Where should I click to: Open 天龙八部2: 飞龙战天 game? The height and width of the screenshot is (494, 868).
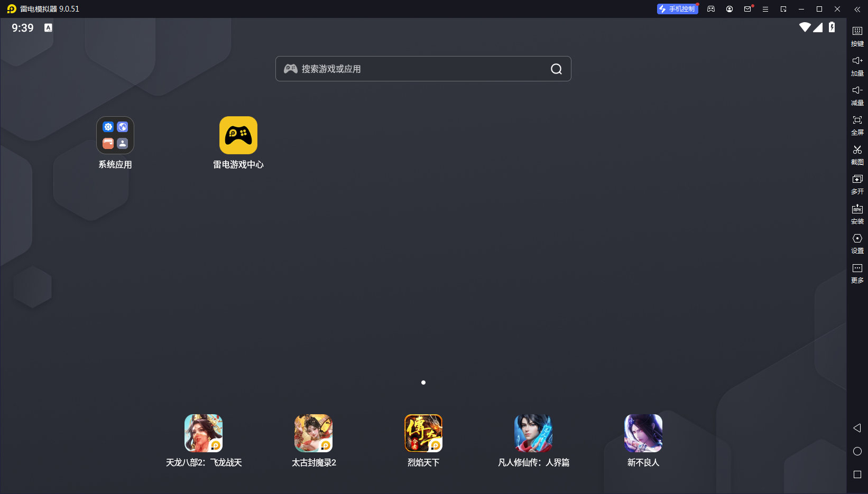(204, 433)
